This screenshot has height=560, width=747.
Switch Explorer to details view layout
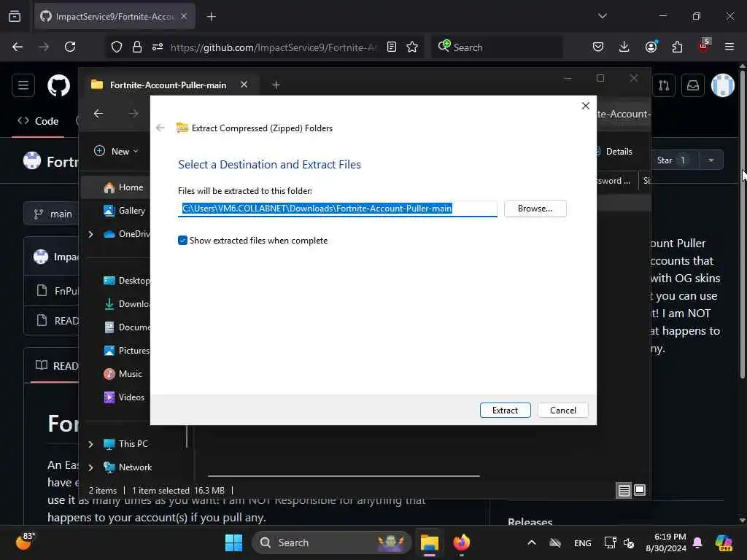624,490
